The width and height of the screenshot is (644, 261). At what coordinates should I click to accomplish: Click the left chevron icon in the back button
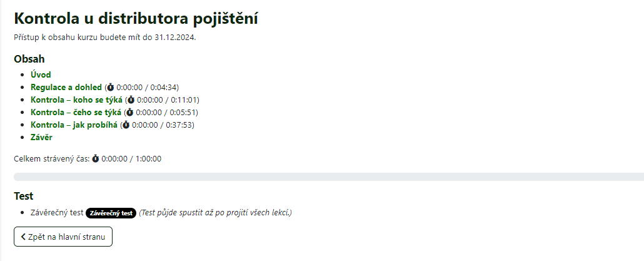23,237
